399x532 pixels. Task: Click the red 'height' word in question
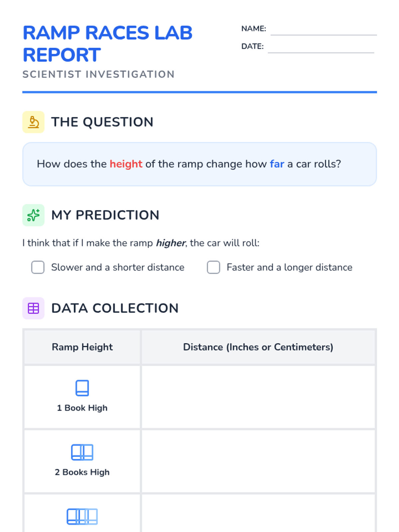pos(126,164)
